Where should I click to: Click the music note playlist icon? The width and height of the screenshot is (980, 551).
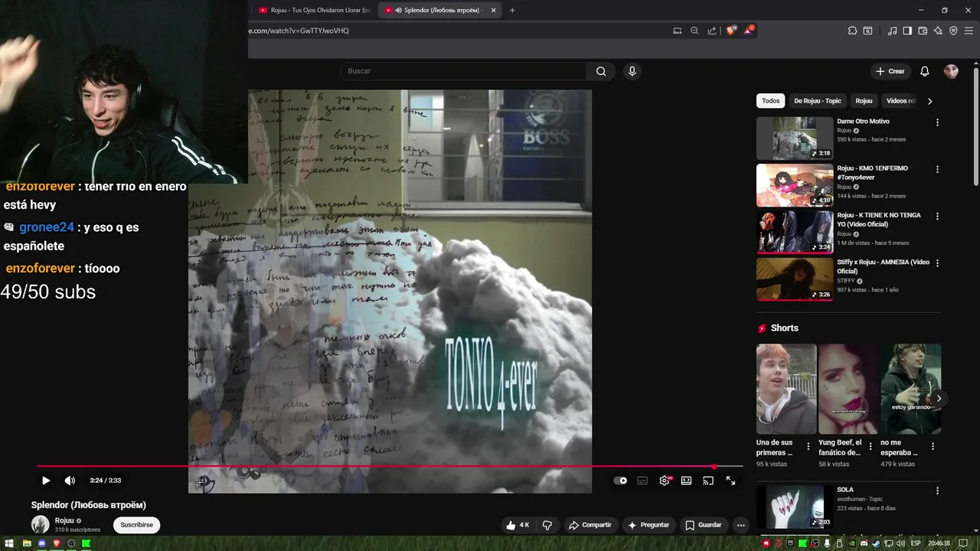tap(892, 31)
